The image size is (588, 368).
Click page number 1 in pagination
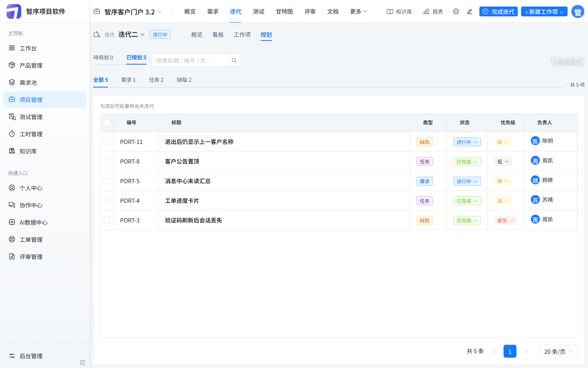point(510,351)
